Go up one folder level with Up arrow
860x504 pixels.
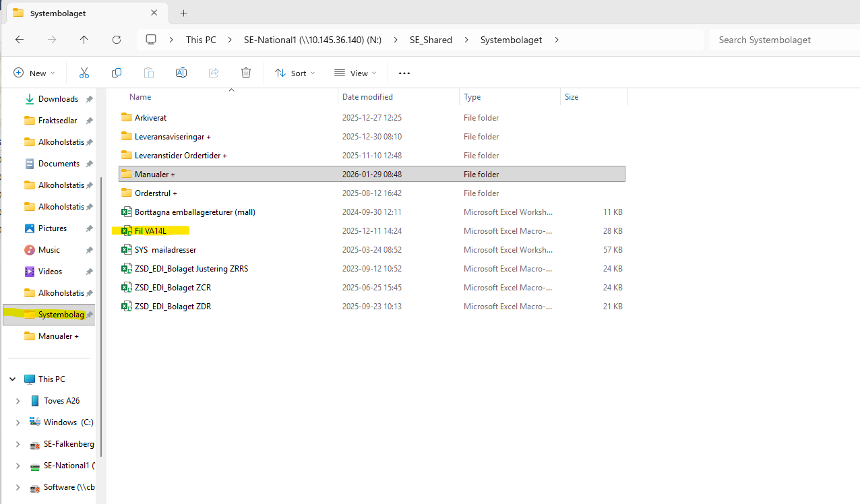click(x=84, y=40)
